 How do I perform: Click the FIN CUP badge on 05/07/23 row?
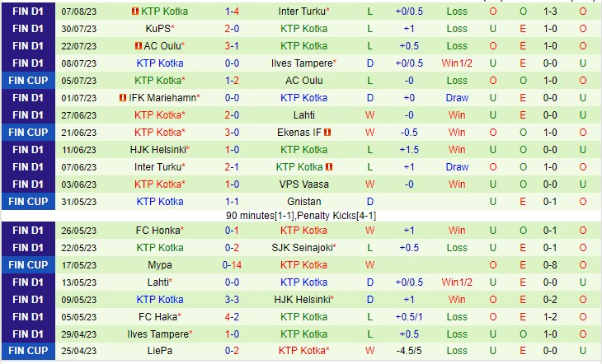[x=27, y=81]
